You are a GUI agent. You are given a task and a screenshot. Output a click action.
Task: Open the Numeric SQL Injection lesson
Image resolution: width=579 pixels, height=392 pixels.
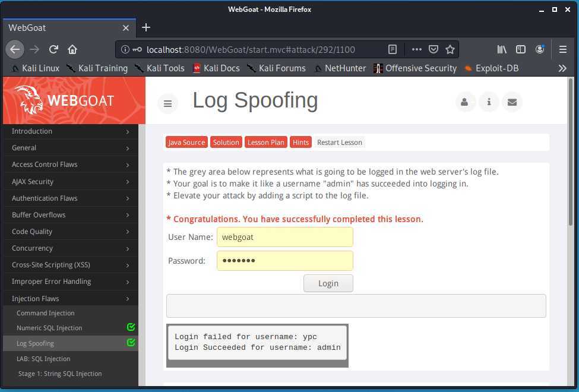(x=49, y=328)
